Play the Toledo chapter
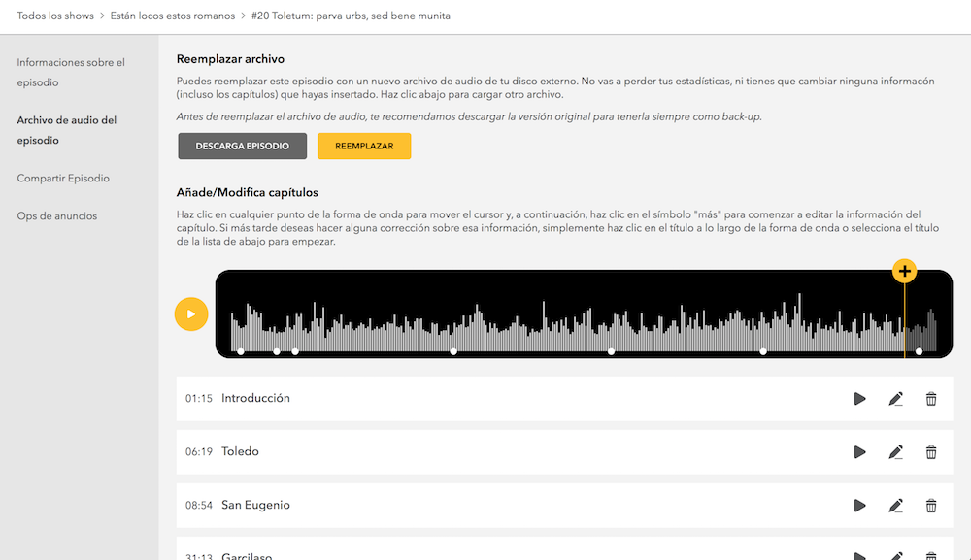The image size is (971, 560). [859, 452]
